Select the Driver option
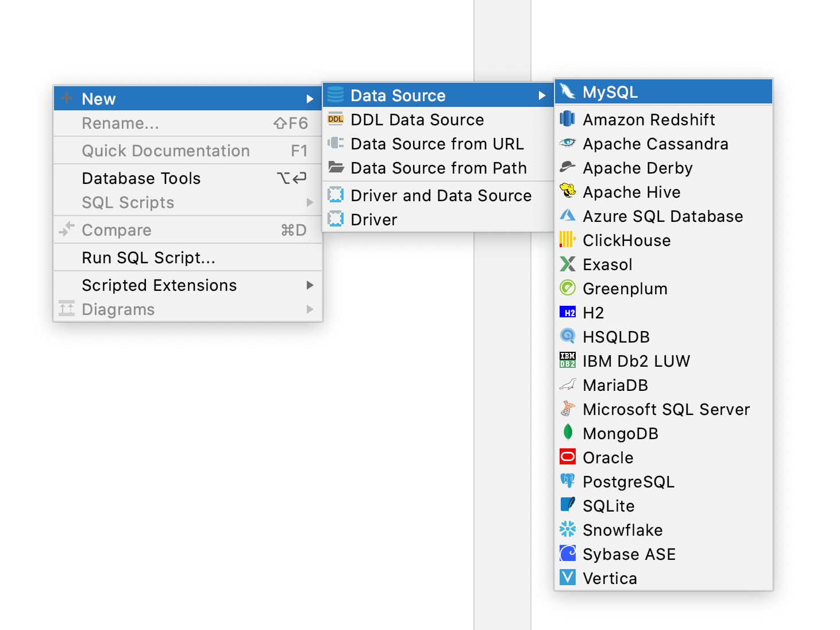 coord(438,220)
